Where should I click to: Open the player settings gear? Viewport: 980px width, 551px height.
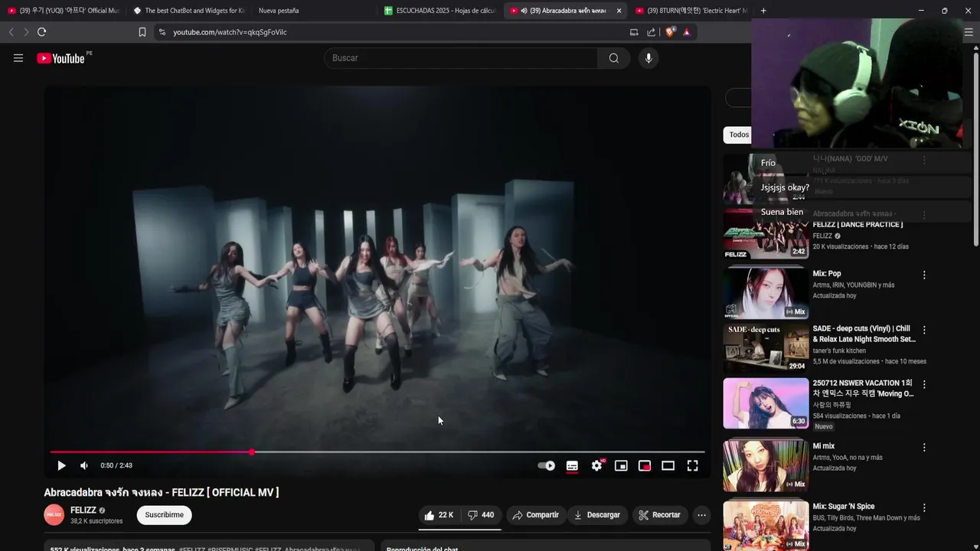597,465
